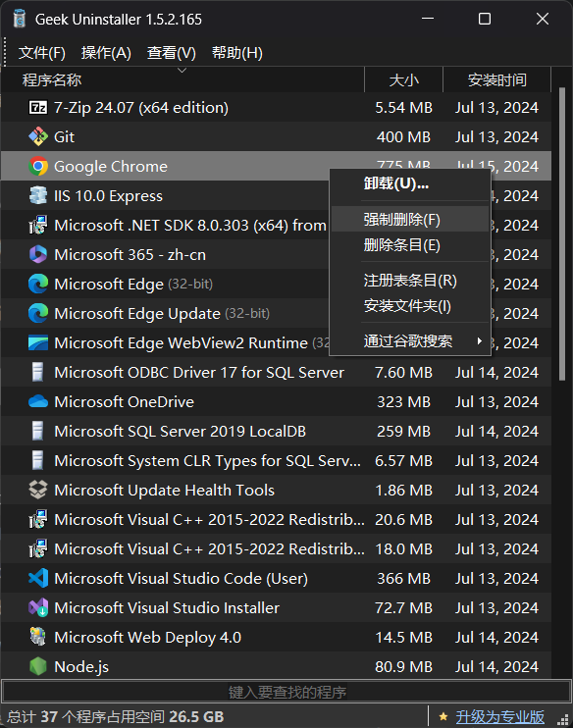Choose 注册表条目(R) from context menu

pyautogui.click(x=409, y=281)
